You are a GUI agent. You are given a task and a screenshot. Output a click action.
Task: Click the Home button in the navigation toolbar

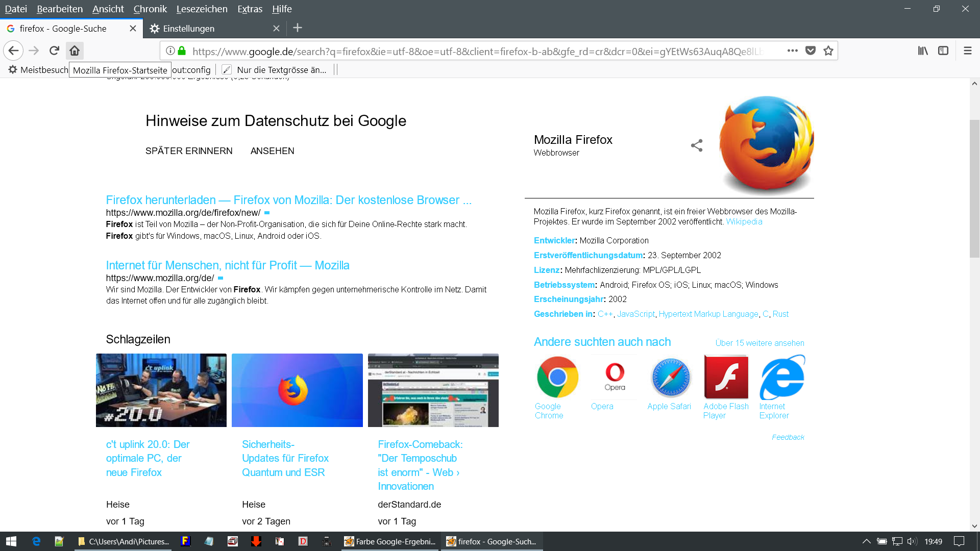(x=75, y=51)
